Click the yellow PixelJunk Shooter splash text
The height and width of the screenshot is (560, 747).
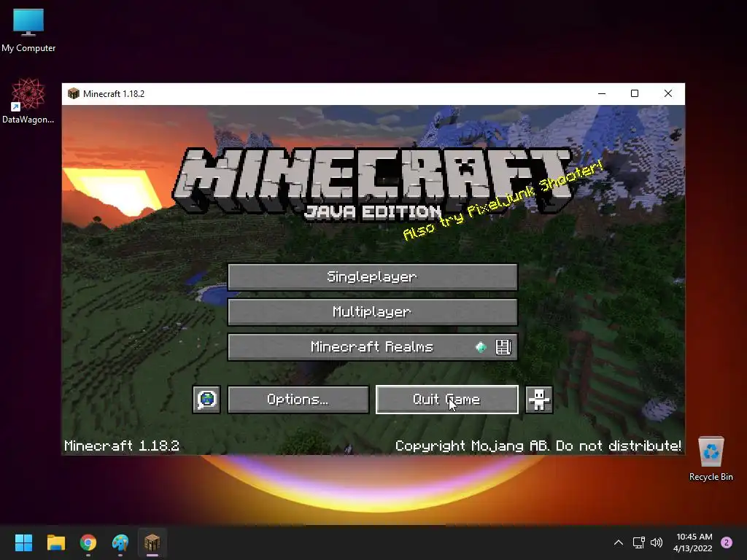pos(503,201)
